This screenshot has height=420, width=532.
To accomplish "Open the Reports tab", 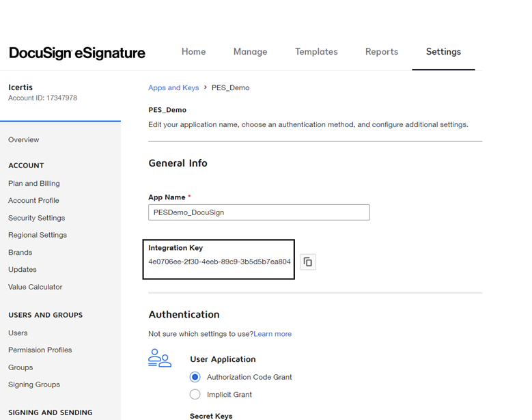I will 382,52.
